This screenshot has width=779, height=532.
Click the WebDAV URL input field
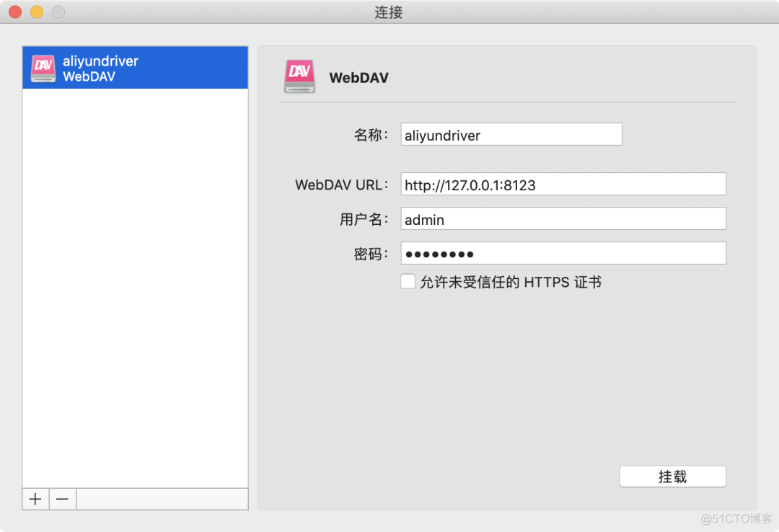click(563, 185)
